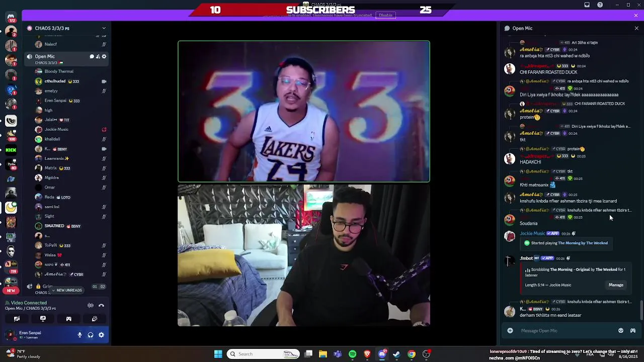
Task: Select user ToPa9l in voice list
Action: (70, 245)
